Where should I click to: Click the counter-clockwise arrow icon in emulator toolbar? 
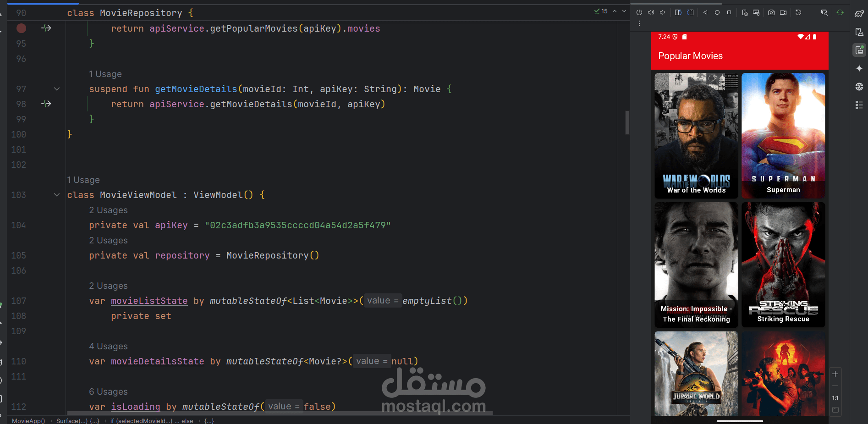pos(798,12)
